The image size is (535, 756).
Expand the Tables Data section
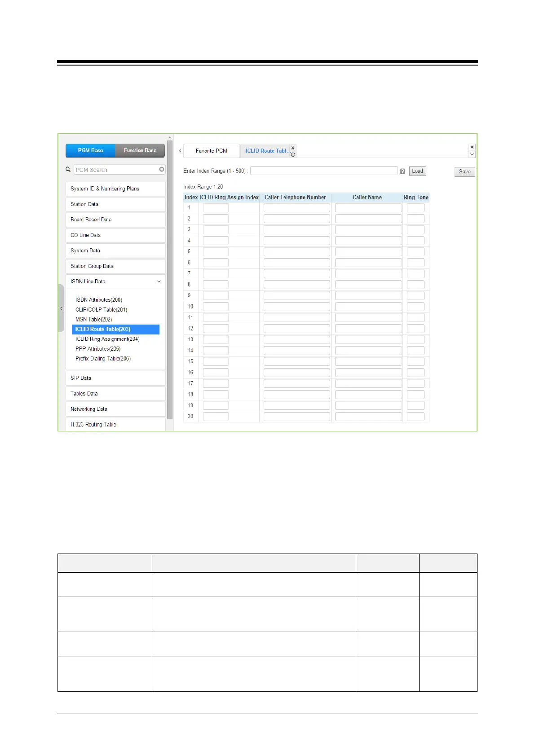point(115,394)
